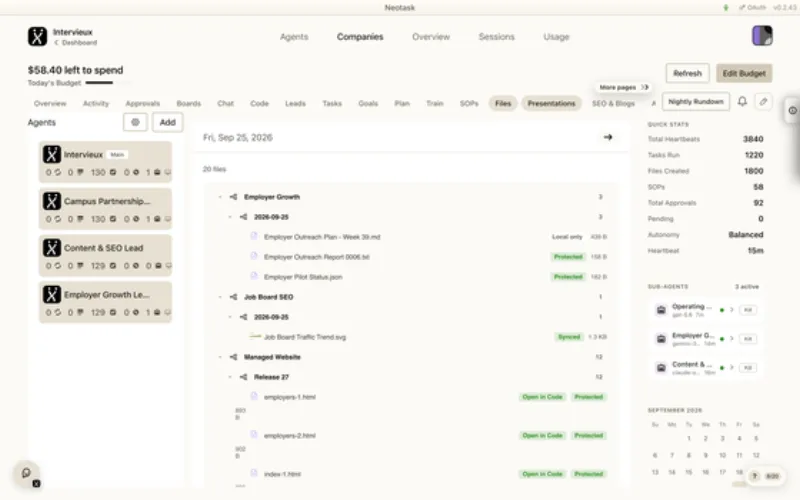Collapse the Release 27 subfolder
Viewport: 800px width, 500px height.
pos(230,377)
